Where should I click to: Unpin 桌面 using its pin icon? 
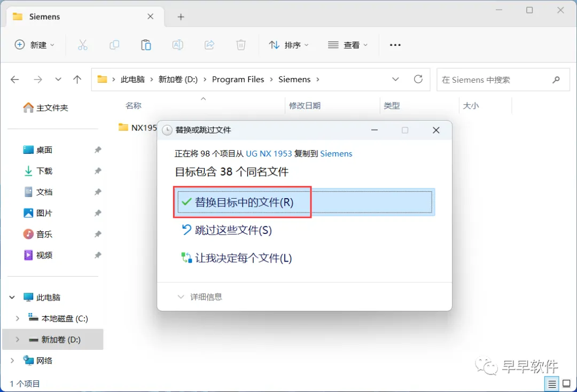pyautogui.click(x=98, y=150)
